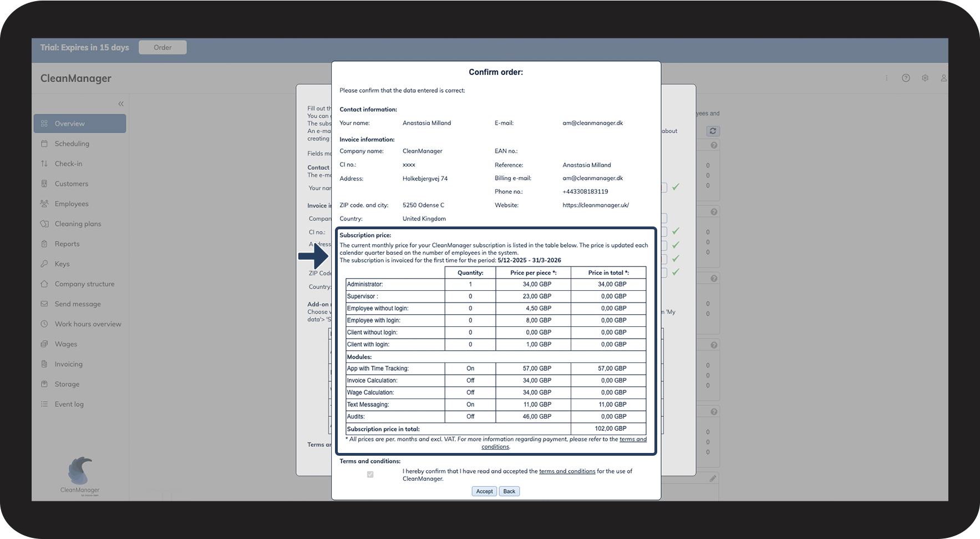This screenshot has width=980, height=539.
Task: Click the refresh icon behind the dialog
Action: click(713, 131)
